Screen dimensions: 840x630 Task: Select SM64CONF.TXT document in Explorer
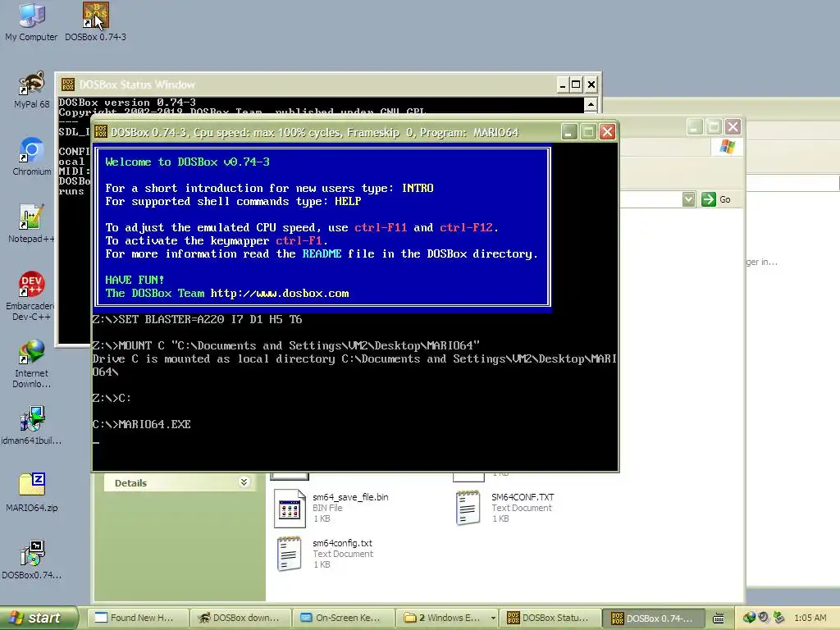[x=505, y=508]
